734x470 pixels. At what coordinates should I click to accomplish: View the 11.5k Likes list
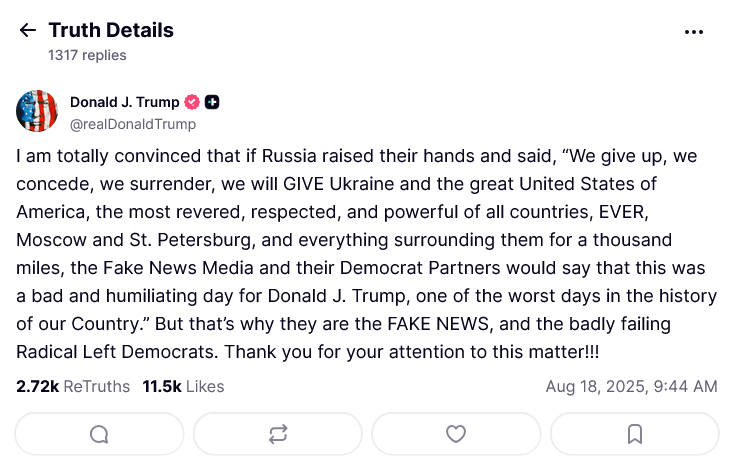tap(183, 386)
